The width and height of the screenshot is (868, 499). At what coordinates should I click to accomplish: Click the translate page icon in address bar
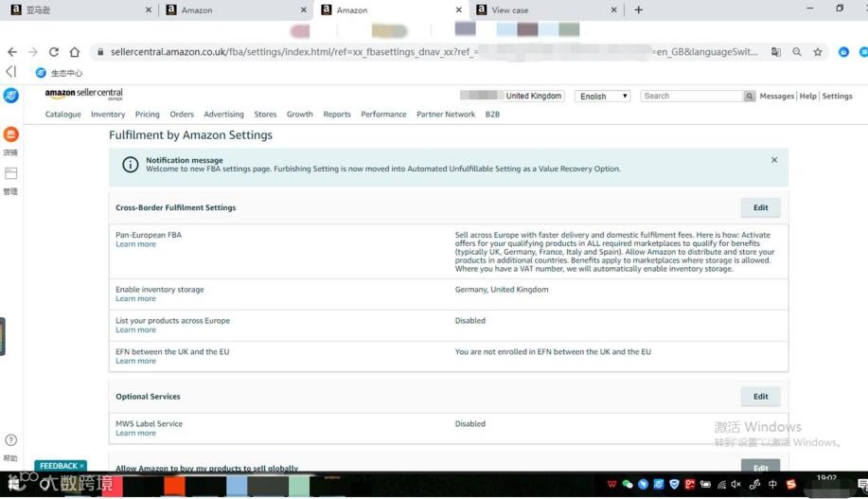coord(776,51)
